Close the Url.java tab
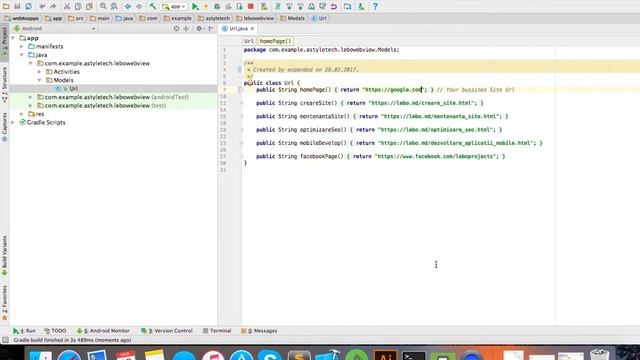640x360 pixels. pos(252,29)
